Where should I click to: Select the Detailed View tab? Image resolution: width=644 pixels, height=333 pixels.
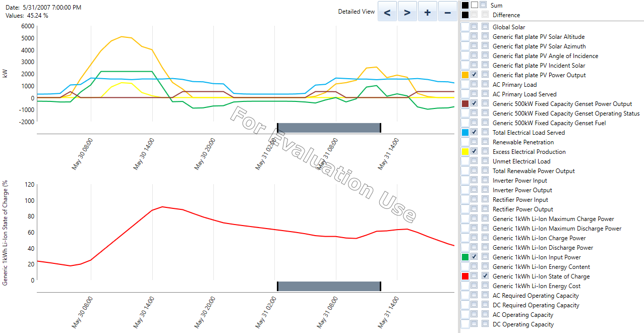356,11
